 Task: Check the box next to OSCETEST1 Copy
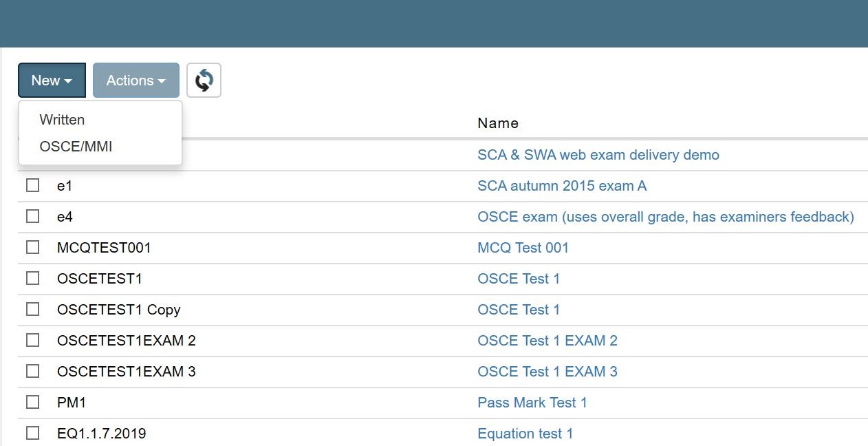coord(32,310)
